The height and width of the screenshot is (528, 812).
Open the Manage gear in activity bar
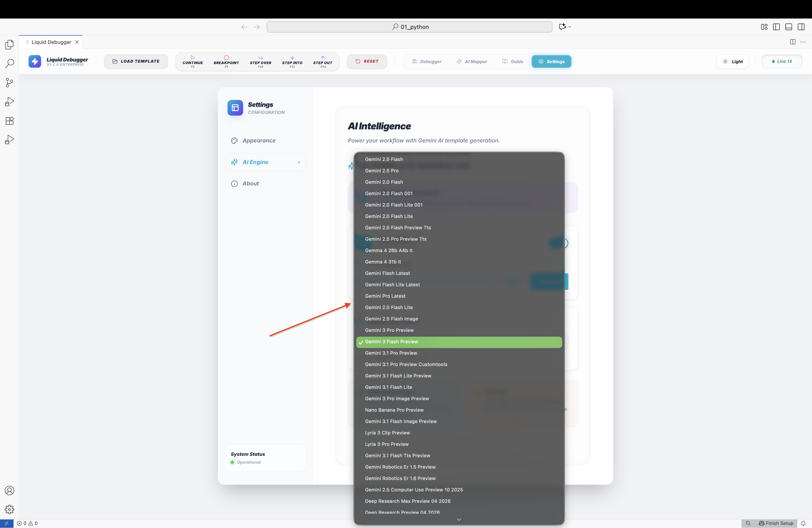(9, 509)
